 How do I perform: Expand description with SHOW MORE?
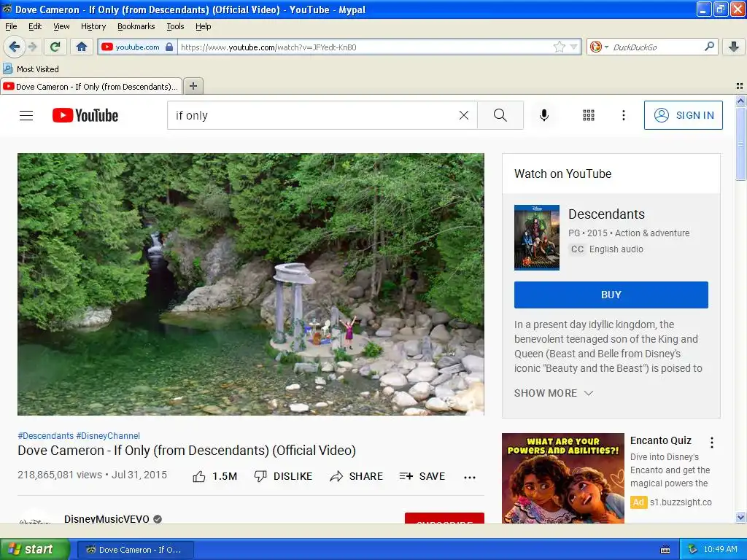point(554,393)
